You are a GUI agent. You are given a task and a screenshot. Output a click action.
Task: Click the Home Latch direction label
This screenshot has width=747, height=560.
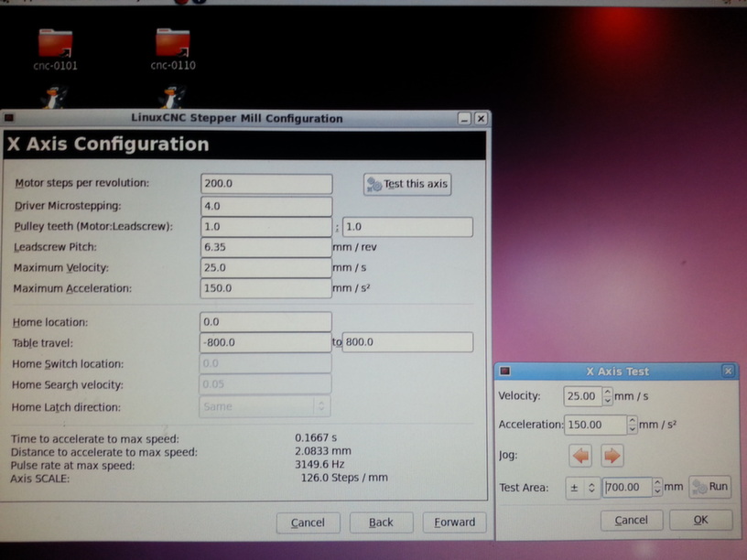point(66,407)
